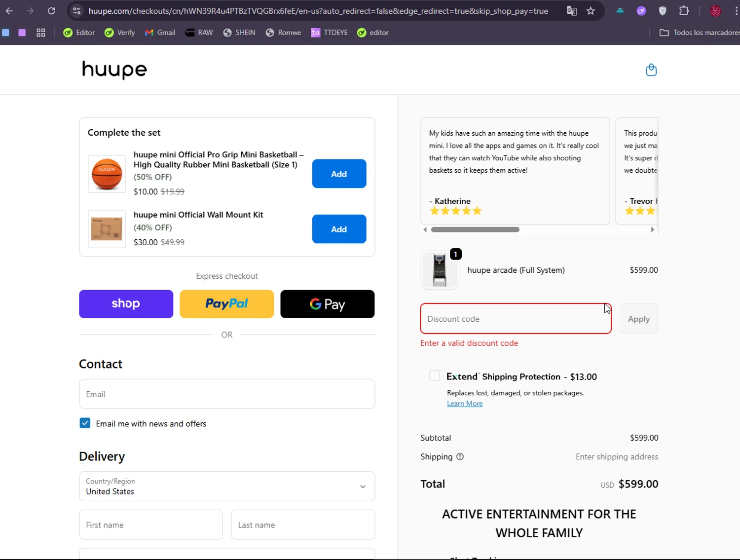Add the Wall Mount Kit

point(339,229)
